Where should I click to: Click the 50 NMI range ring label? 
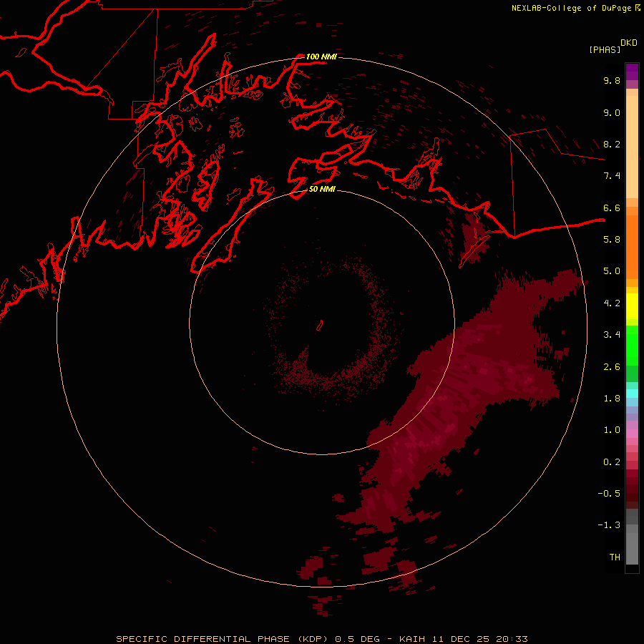(323, 189)
